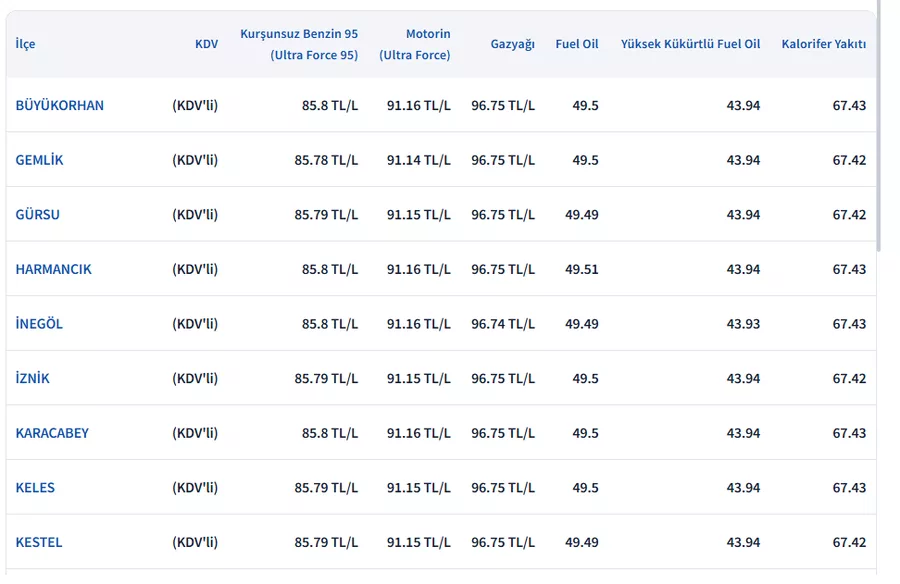900x584 pixels.
Task: Select KESTEL's 67.42 Kalorifer Yakıtı value
Action: (849, 542)
